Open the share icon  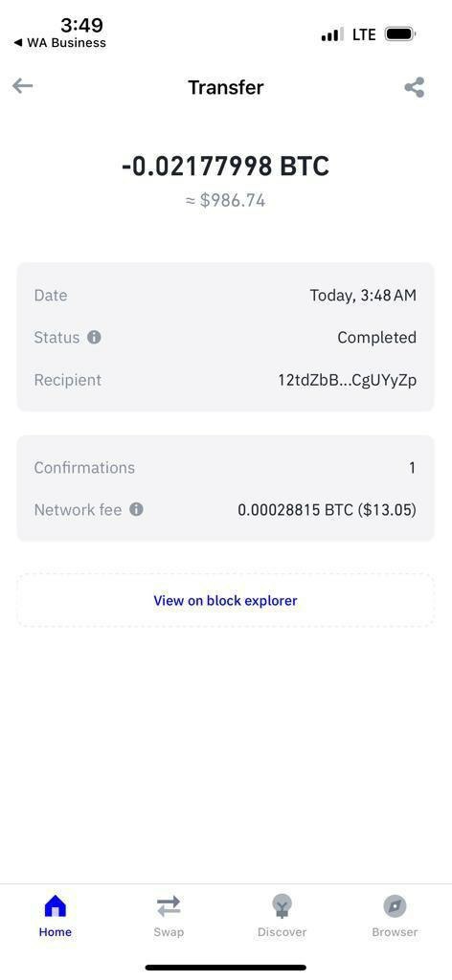(x=415, y=87)
